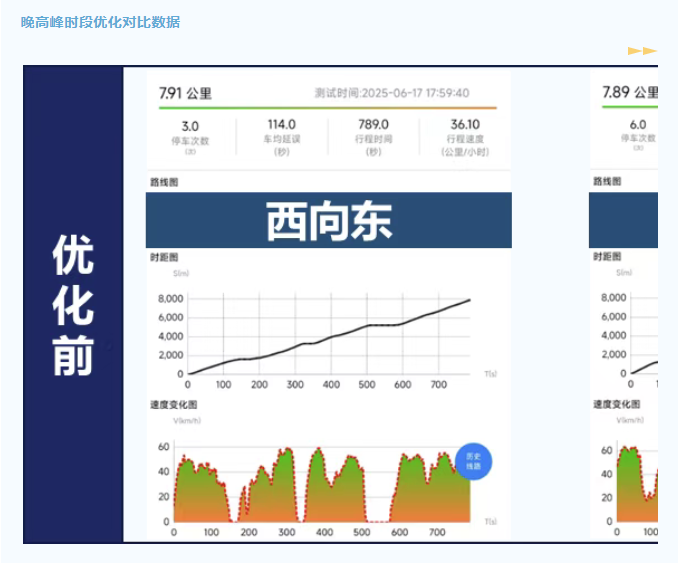Tap the blue 历史线路 round button
Viewport: 681px width, 563px height.
[474, 461]
